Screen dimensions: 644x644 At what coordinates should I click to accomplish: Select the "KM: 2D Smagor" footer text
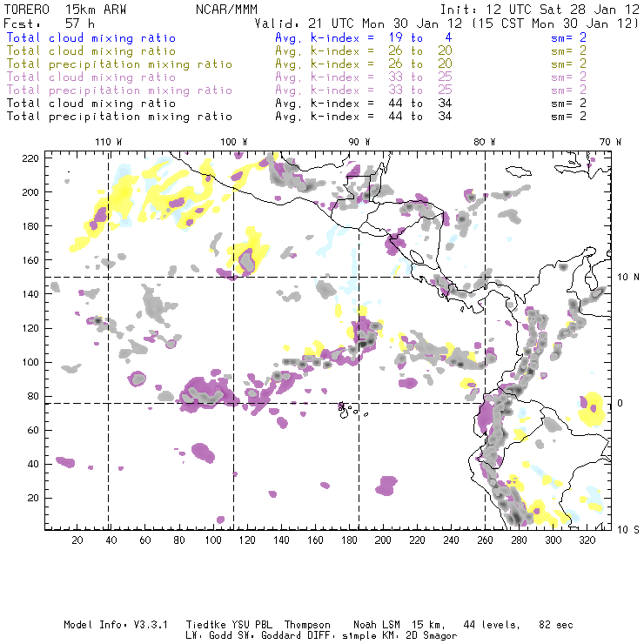coord(418,636)
